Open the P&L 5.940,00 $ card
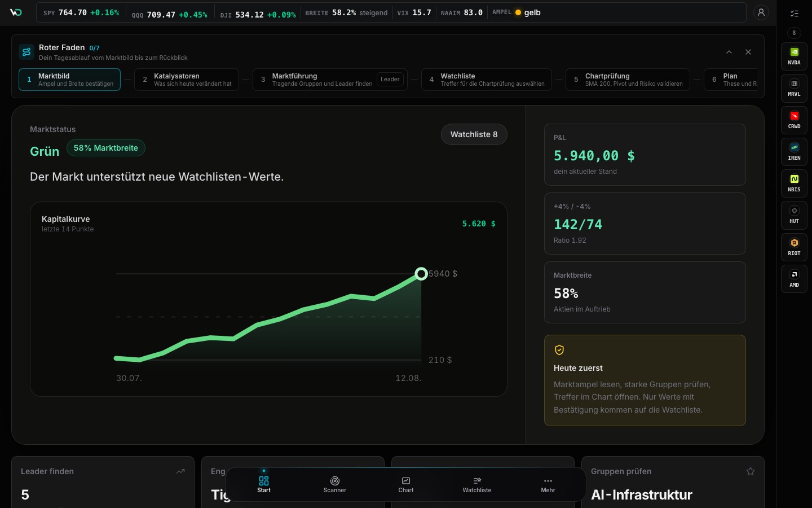Viewport: 812px width, 508px height. click(x=645, y=155)
